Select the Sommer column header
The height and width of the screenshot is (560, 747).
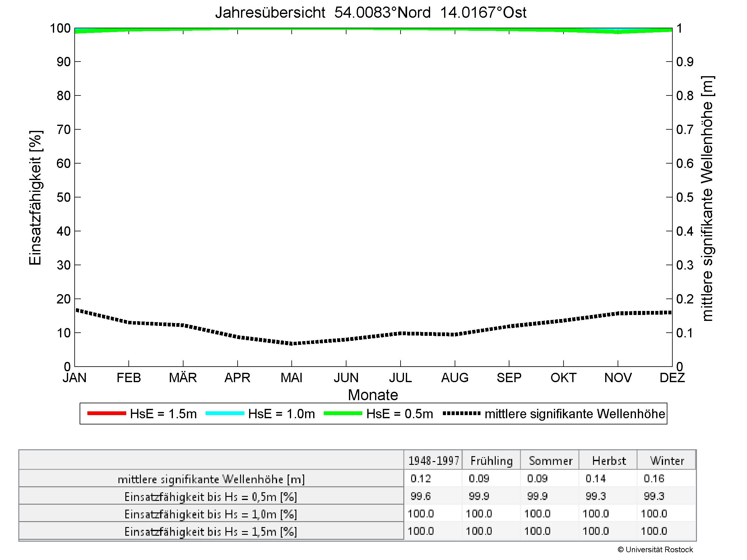pos(550,460)
